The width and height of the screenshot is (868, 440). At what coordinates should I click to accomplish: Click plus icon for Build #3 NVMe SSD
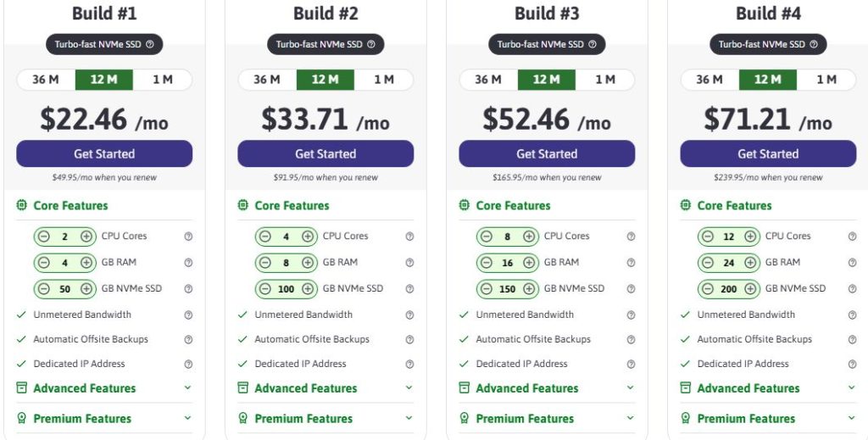(529, 289)
